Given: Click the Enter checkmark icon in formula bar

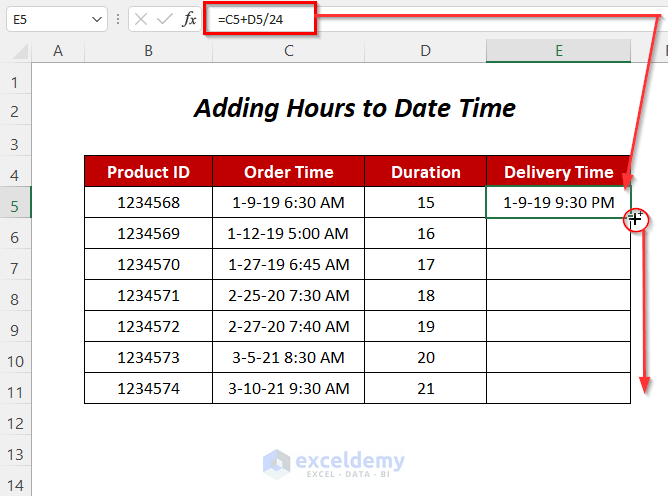Looking at the screenshot, I should [164, 19].
